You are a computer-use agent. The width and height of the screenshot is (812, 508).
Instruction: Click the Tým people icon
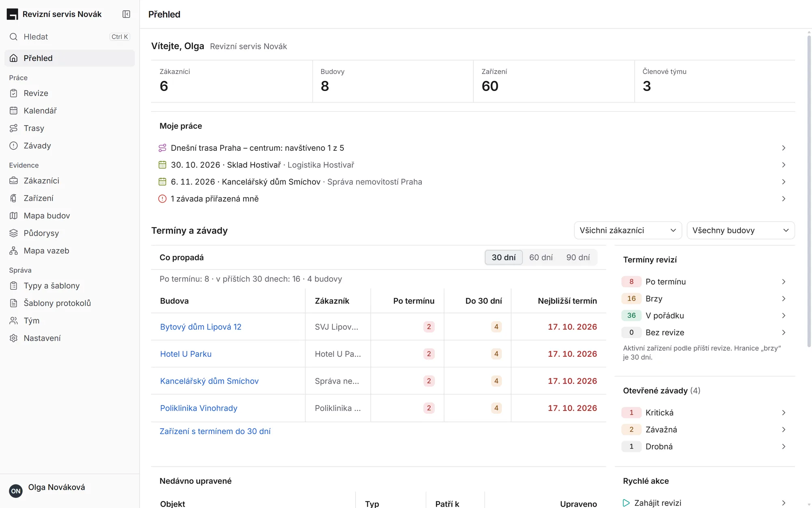pos(13,320)
